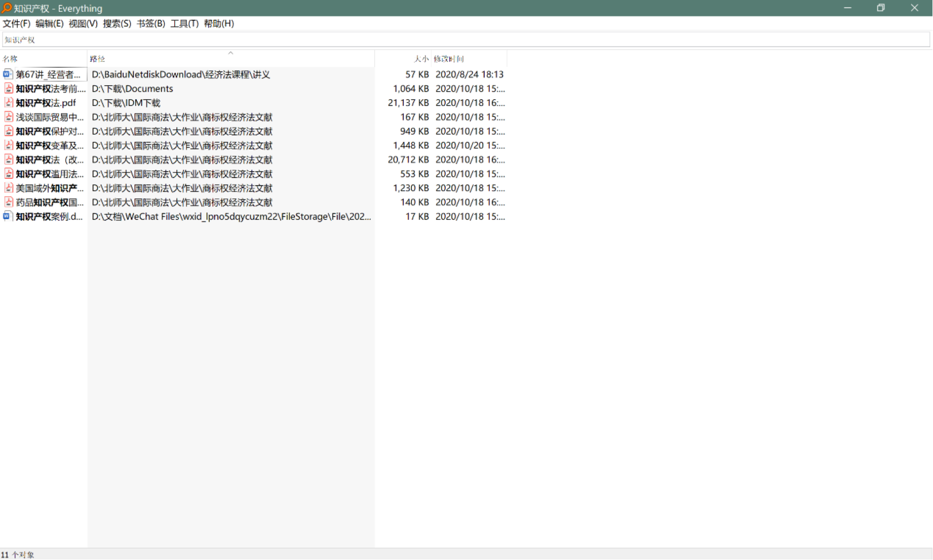Click the Everything magnifier icon in title bar

click(x=6, y=8)
